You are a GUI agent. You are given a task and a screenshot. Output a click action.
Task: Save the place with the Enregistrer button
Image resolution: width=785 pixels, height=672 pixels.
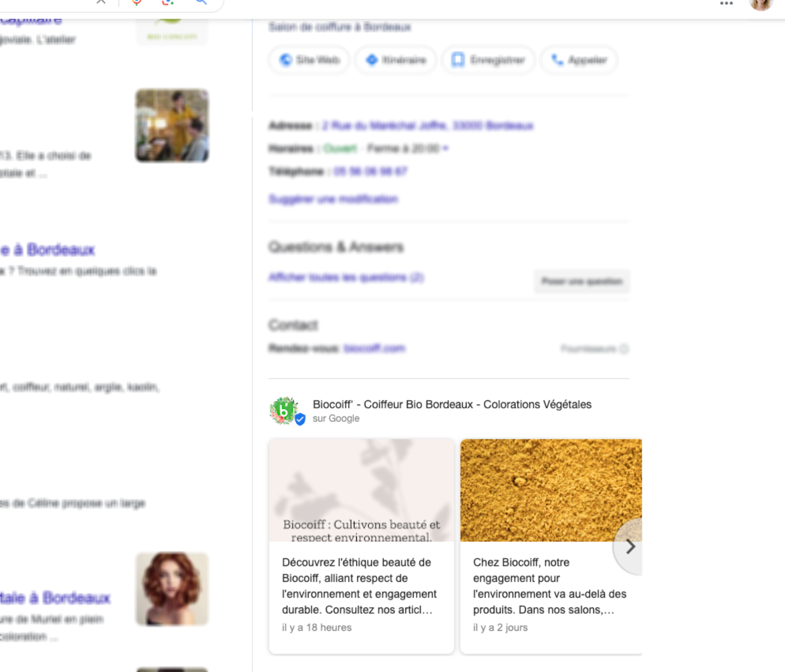point(488,60)
